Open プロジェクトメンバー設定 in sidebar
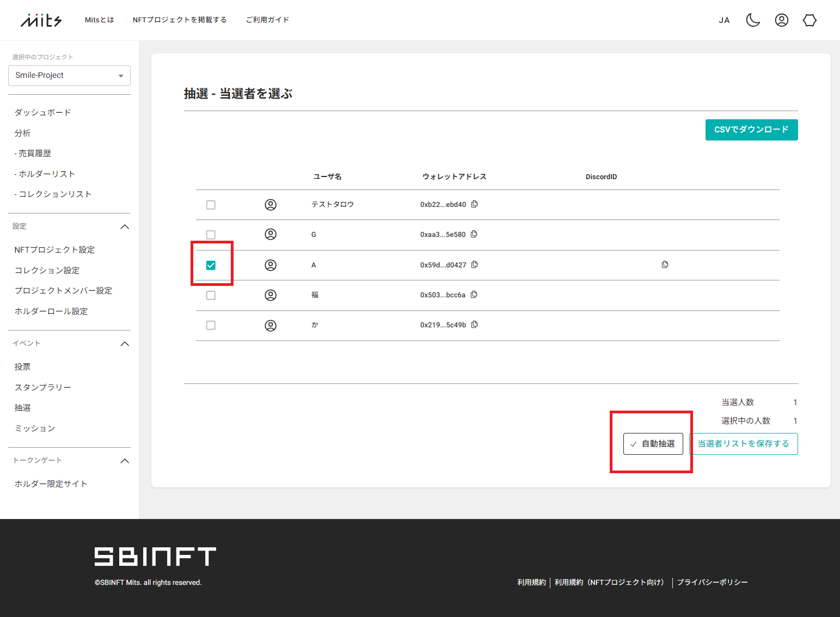The height and width of the screenshot is (617, 840). (x=63, y=290)
